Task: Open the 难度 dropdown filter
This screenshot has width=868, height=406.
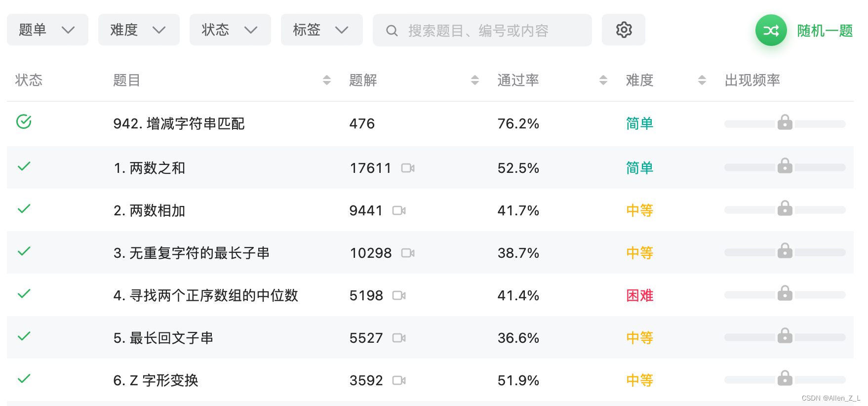Action: (x=139, y=30)
